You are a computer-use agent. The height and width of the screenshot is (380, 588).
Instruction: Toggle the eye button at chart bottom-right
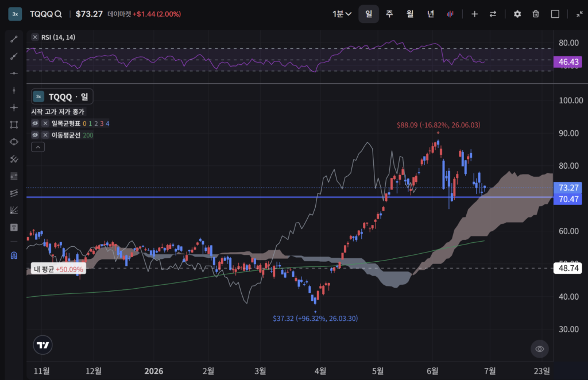tap(540, 349)
